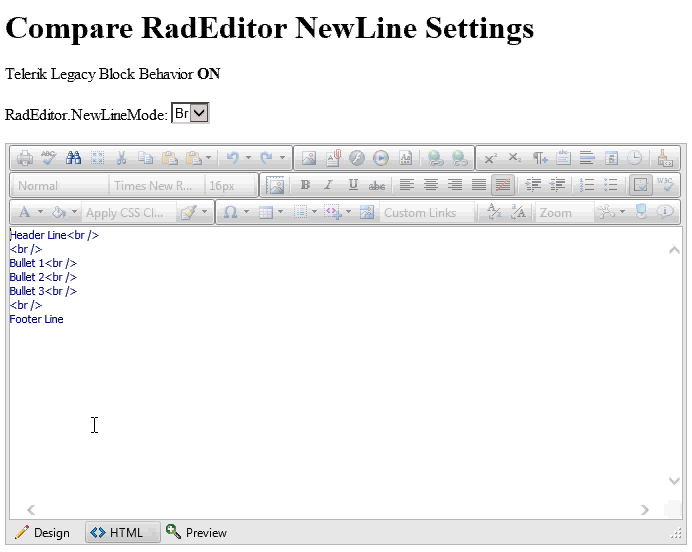Click the Redo arrow icon
This screenshot has width=692, height=552.
coord(267,158)
